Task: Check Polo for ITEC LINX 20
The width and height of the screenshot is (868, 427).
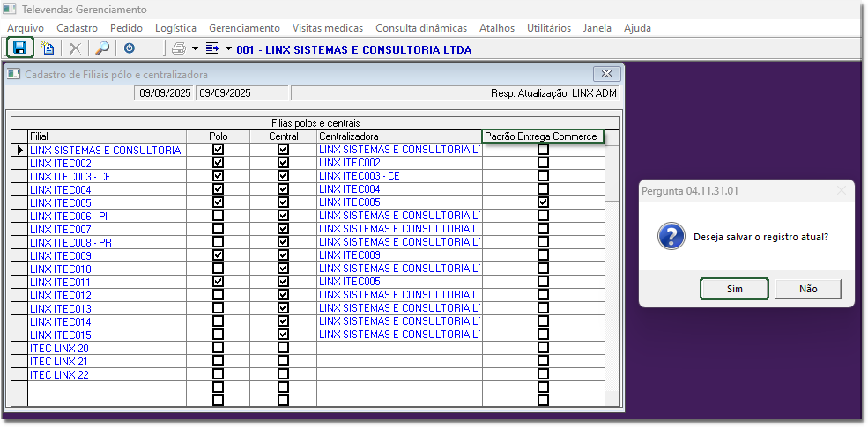Action: pos(219,348)
